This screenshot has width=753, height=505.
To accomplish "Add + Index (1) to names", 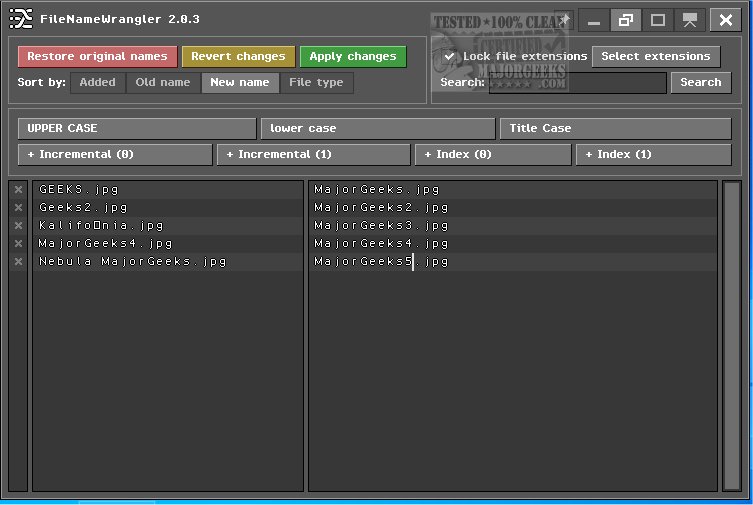I will point(653,155).
